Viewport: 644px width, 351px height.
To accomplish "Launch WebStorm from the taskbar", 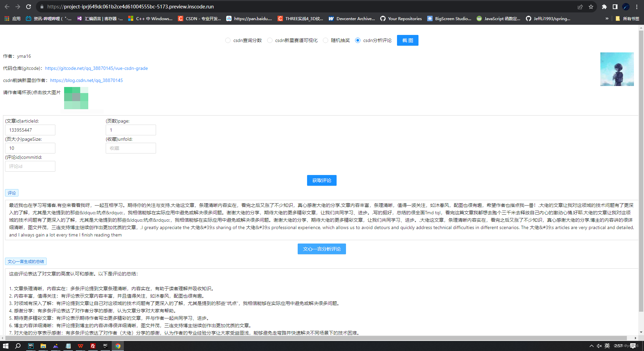I will click(x=31, y=346).
